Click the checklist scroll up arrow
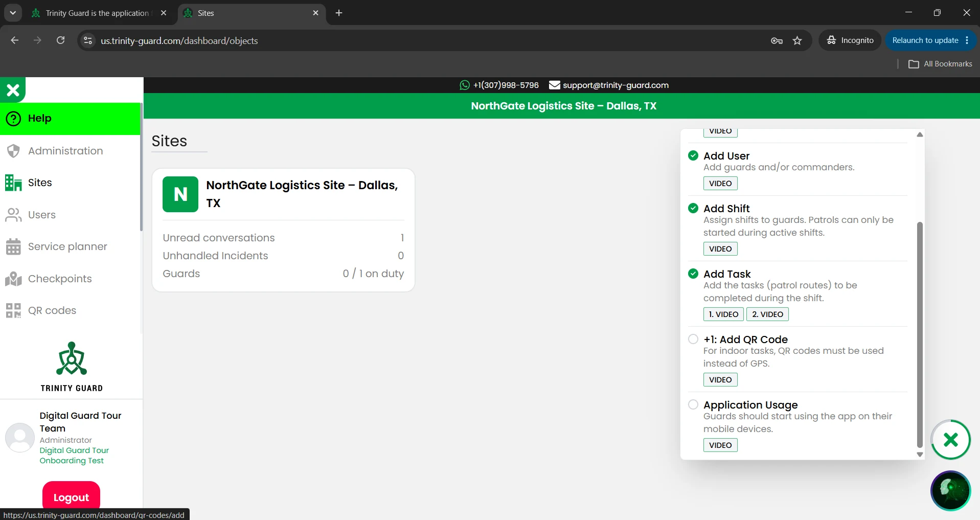This screenshot has width=980, height=520. 920,134
